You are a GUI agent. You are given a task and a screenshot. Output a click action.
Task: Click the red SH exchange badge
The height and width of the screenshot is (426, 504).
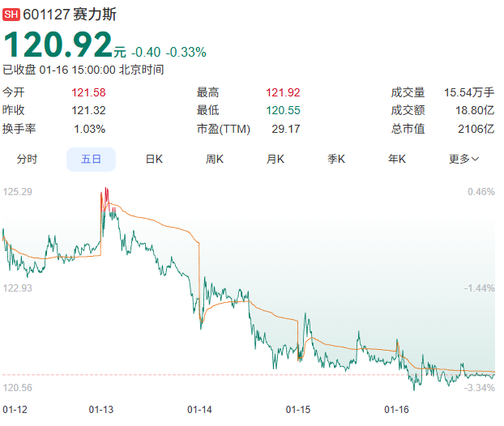[x=11, y=15]
